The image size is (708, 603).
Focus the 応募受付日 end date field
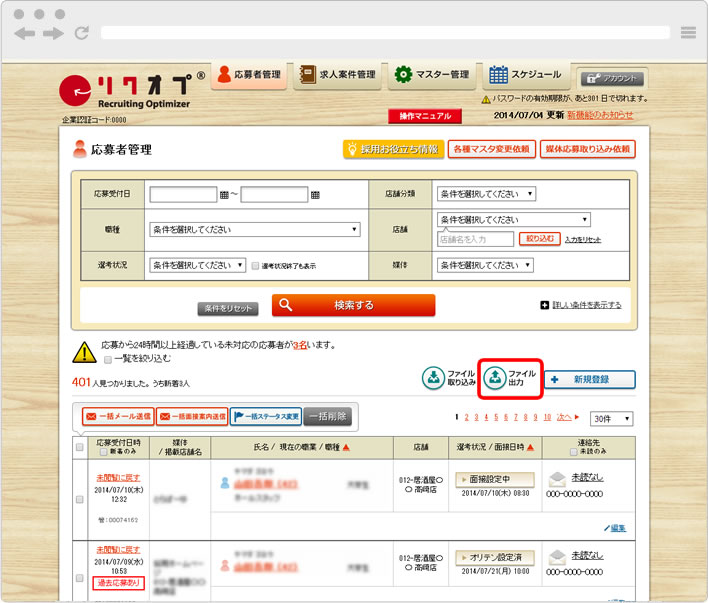coord(274,195)
